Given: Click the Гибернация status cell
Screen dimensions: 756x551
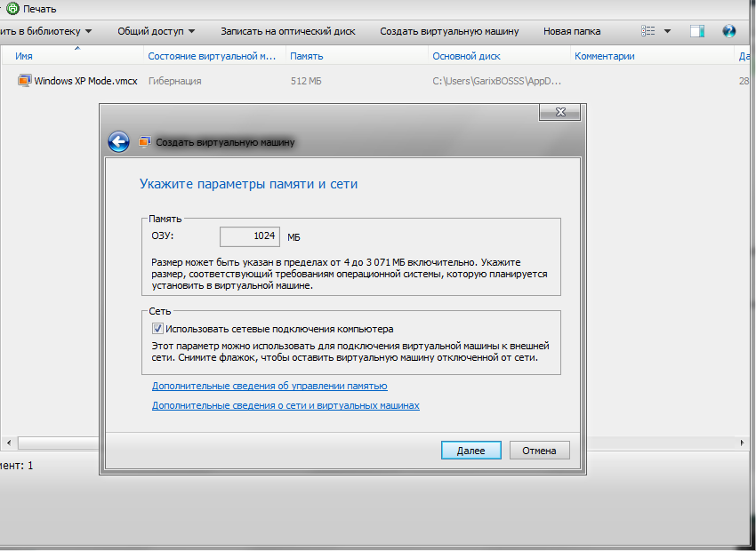Looking at the screenshot, I should (x=174, y=81).
